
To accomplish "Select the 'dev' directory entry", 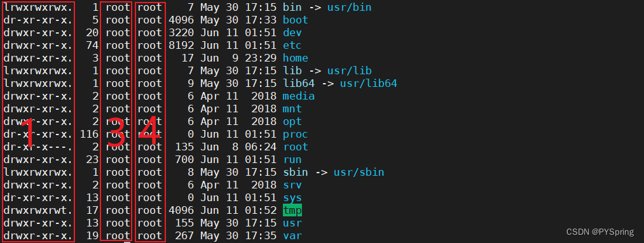I will 292,32.
